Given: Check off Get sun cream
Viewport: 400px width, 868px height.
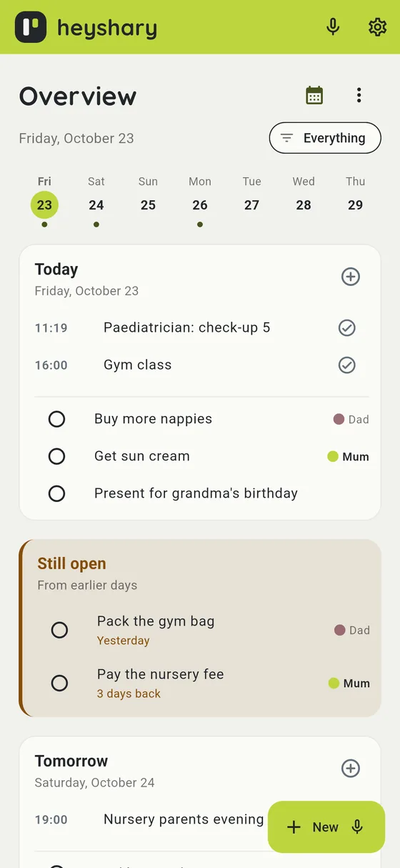Looking at the screenshot, I should coord(56,456).
